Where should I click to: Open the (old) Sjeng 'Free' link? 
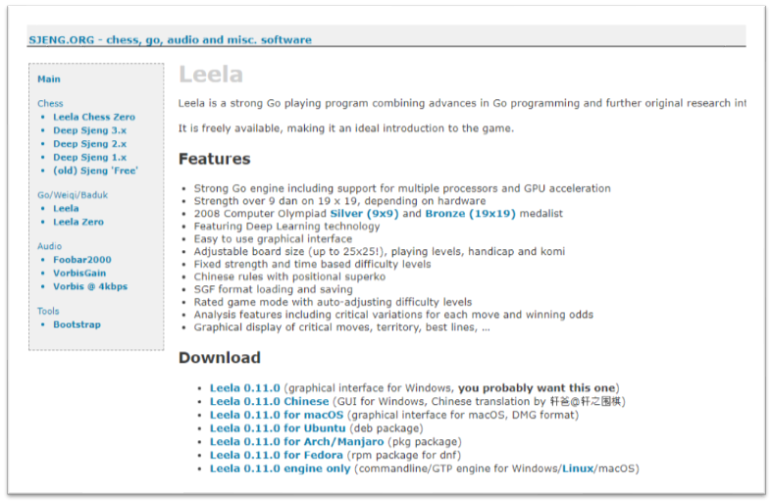pyautogui.click(x=96, y=170)
